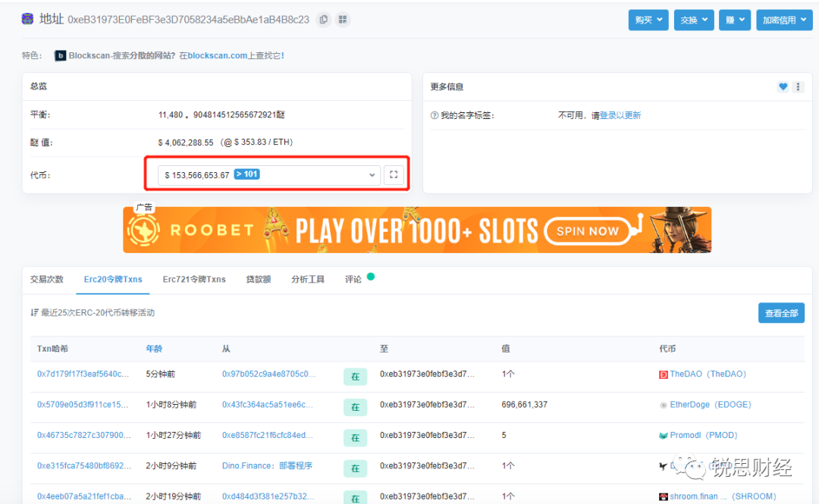Expand the 加密信用 dropdown
This screenshot has width=819, height=504.
pos(784,20)
